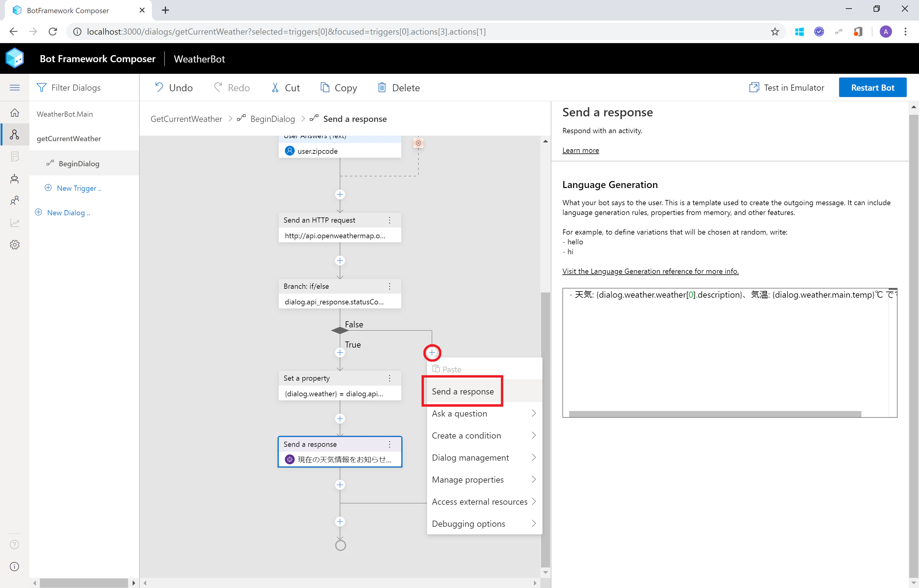This screenshot has height=588, width=919.
Task: Click Copy in the toolbar
Action: (x=339, y=88)
